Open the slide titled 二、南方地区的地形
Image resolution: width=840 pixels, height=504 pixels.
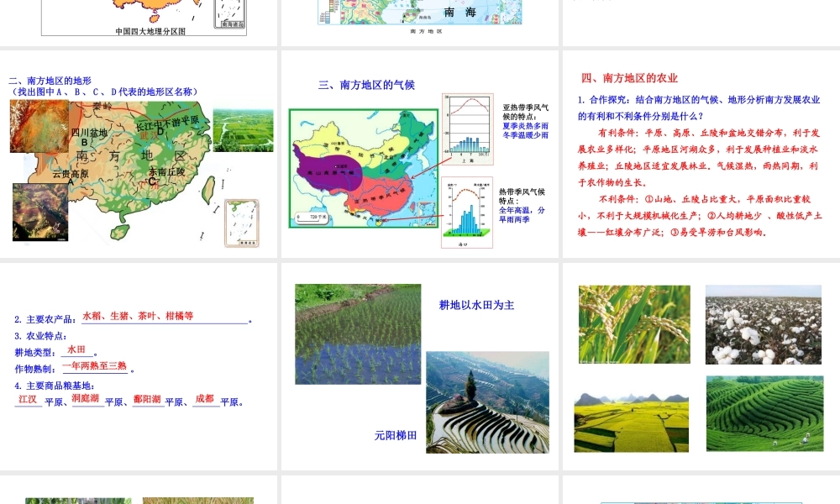(x=139, y=155)
